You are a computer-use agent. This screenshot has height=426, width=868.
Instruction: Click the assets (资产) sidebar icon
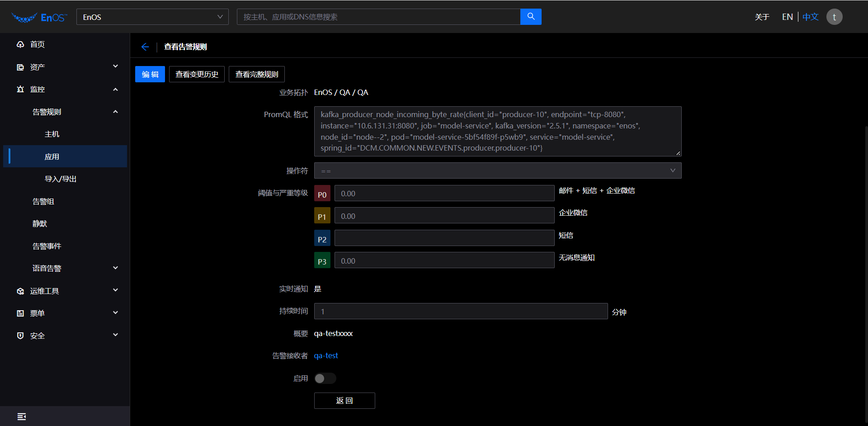coord(20,67)
